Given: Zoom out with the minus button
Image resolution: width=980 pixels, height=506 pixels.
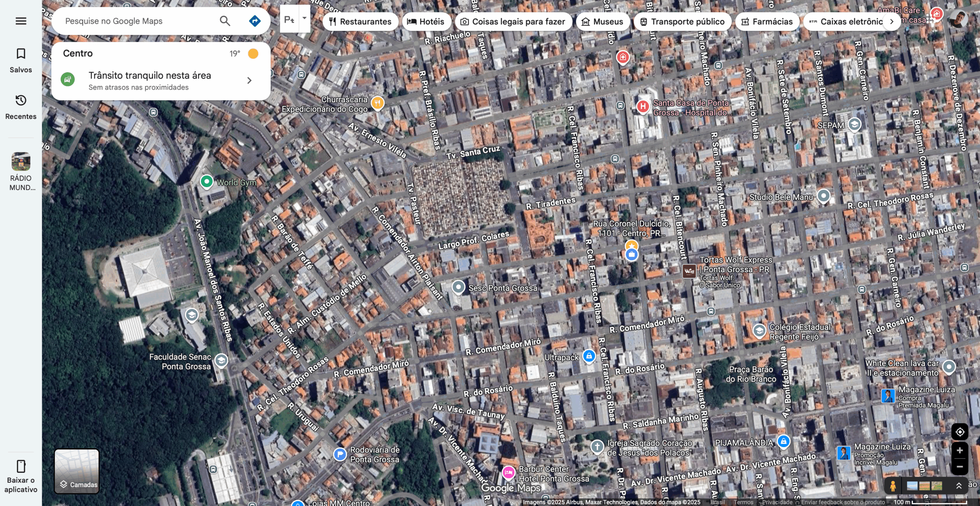Looking at the screenshot, I should tap(959, 467).
